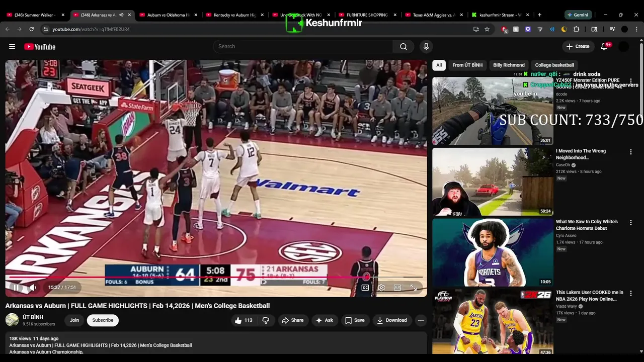Screen dimensions: 644x362
Task: Start voice search with microphone icon
Action: (426, 46)
